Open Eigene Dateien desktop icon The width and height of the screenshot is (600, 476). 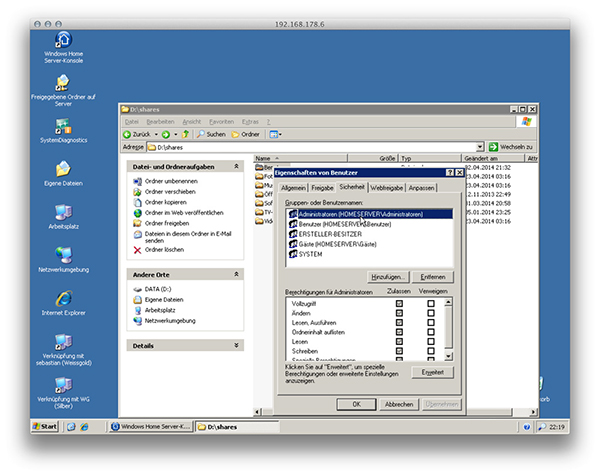click(x=64, y=174)
